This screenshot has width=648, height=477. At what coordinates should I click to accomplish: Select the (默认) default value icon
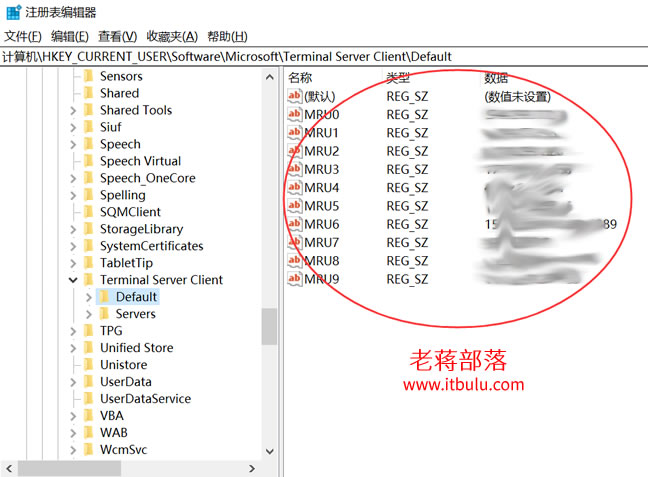coord(294,96)
